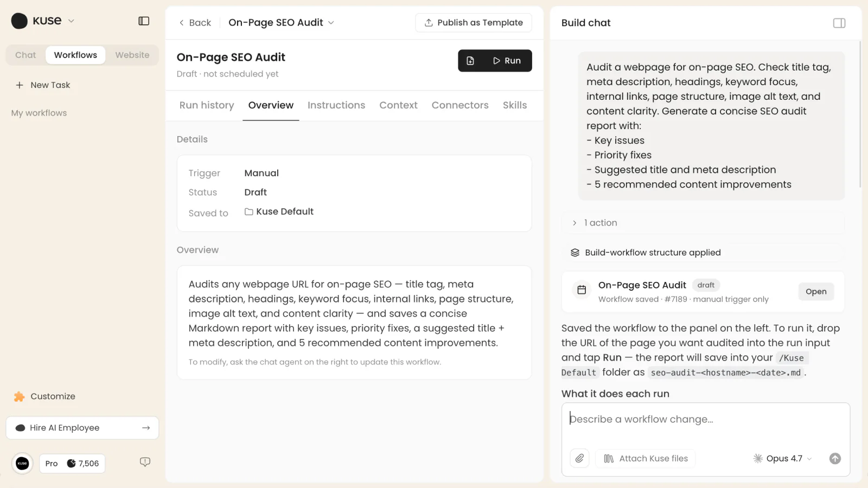This screenshot has width=868, height=488.
Task: Open the feedback chat bubble icon
Action: pyautogui.click(x=145, y=462)
